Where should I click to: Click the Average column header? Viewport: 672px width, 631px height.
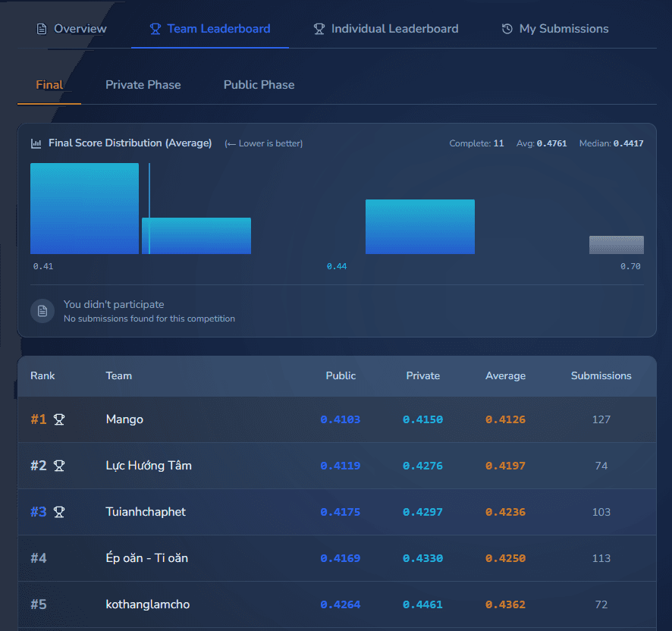click(x=505, y=376)
